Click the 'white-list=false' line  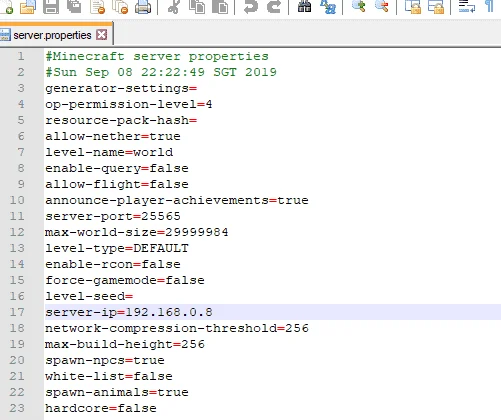[x=109, y=376]
